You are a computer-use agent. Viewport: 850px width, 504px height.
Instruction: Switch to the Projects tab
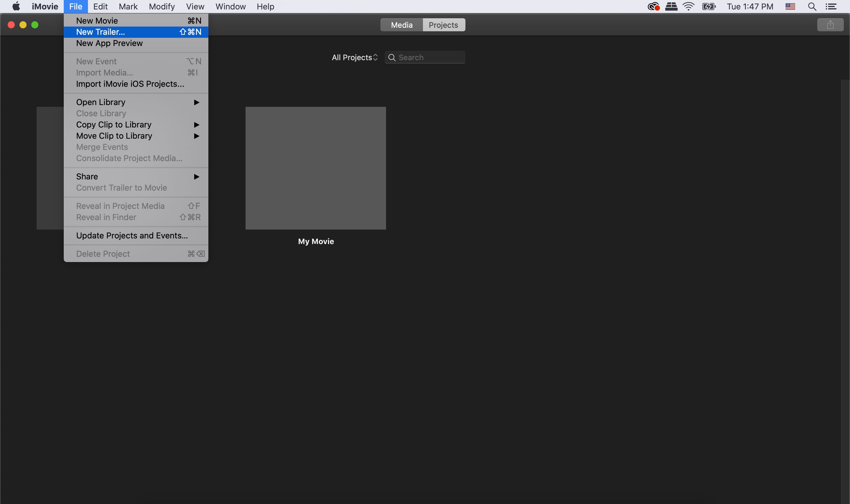coord(444,25)
